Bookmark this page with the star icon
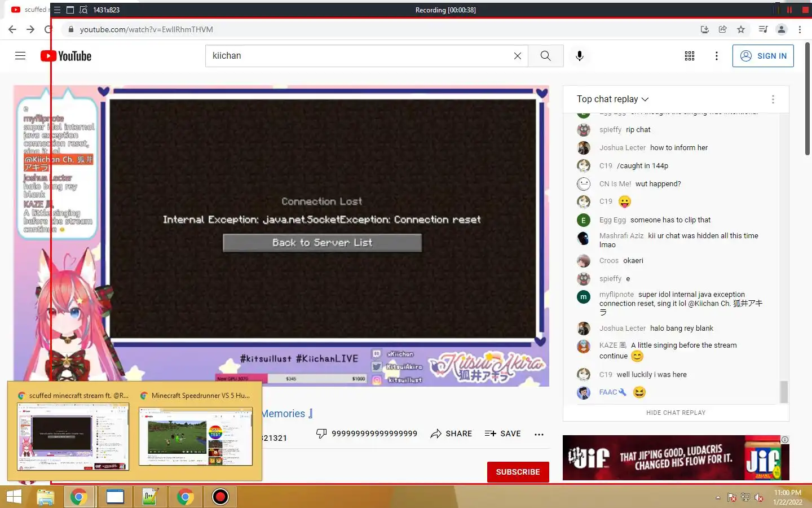812x508 pixels. coord(741,29)
